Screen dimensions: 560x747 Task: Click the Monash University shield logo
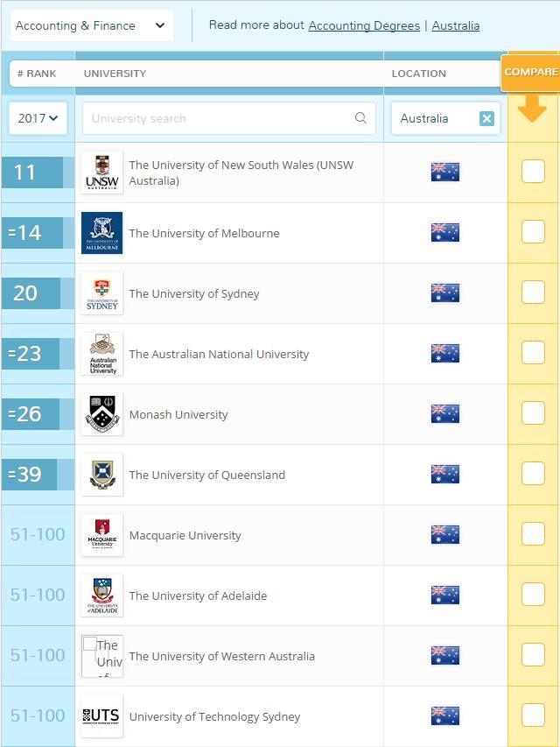click(x=101, y=414)
